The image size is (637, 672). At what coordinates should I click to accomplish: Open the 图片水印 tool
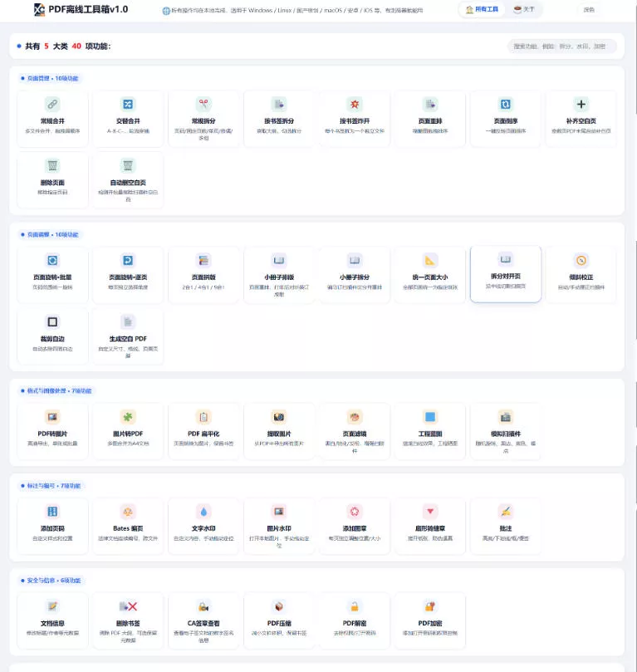click(x=279, y=527)
